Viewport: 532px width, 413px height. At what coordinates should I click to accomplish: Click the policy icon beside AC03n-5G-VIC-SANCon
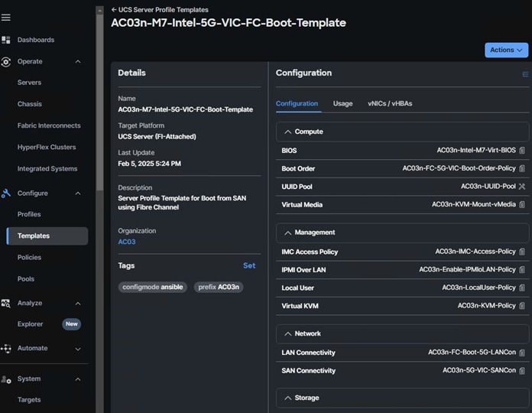(522, 371)
